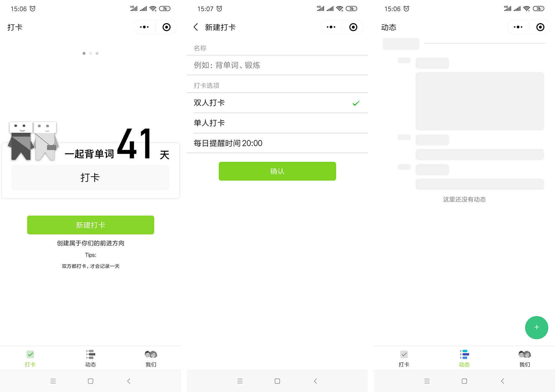
Task: Open the 每日提醒时间 20:00 time selector
Action: [x=277, y=143]
